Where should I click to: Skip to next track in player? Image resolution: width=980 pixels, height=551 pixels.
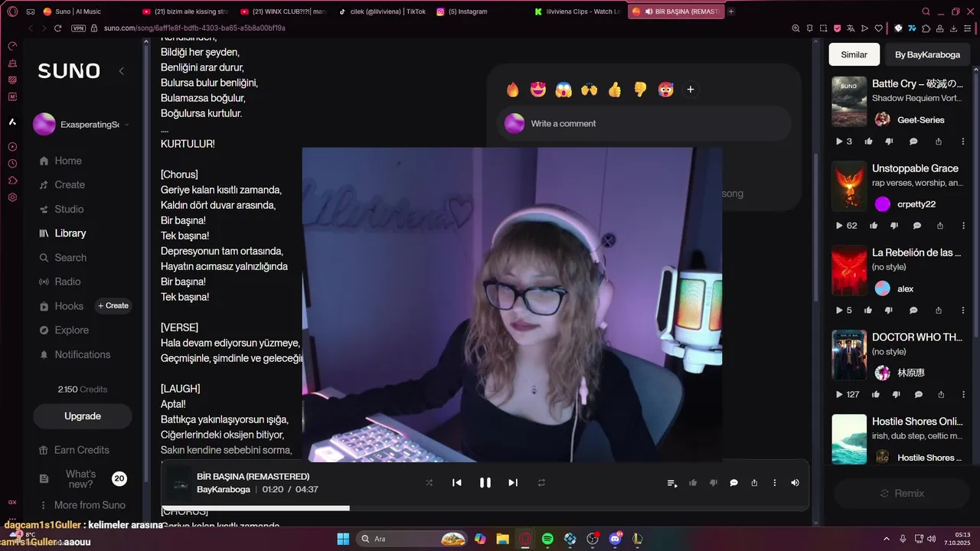coord(513,482)
